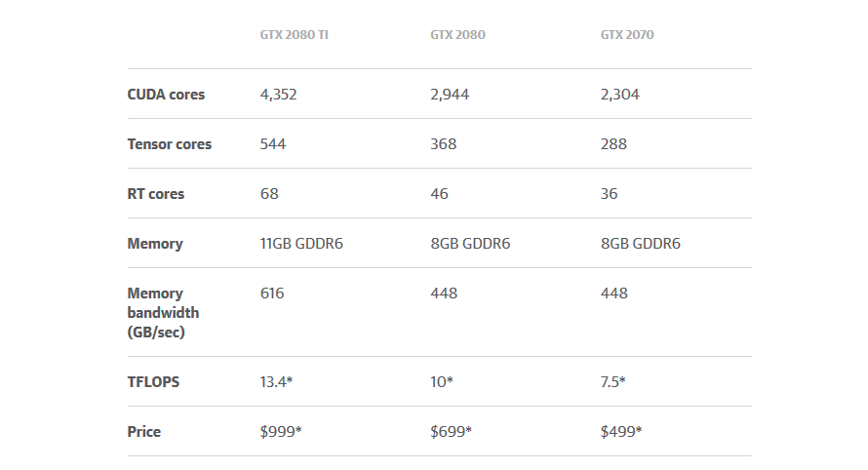Click the 4,352 CUDA cores value

[279, 95]
